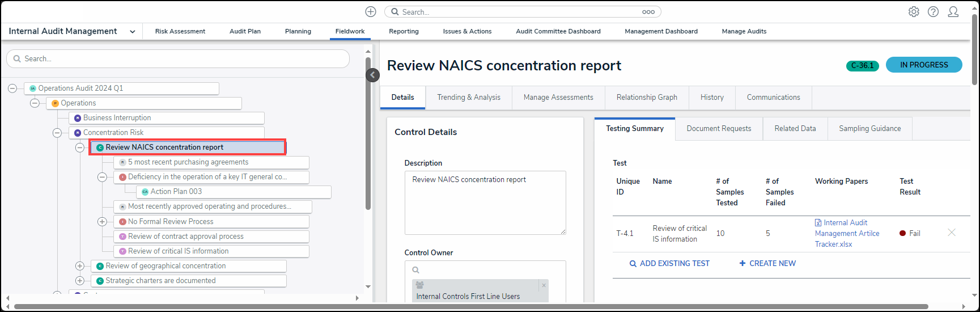Image resolution: width=980 pixels, height=312 pixels.
Task: Click the CREATE NEW test link
Action: click(x=767, y=263)
